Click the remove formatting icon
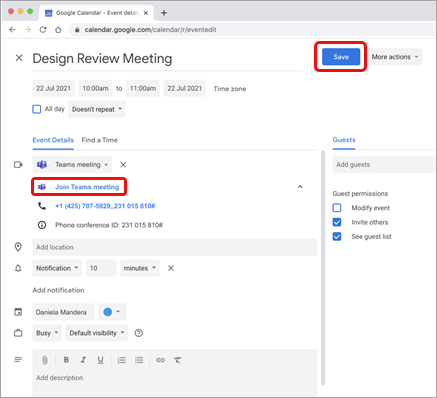 point(177,360)
